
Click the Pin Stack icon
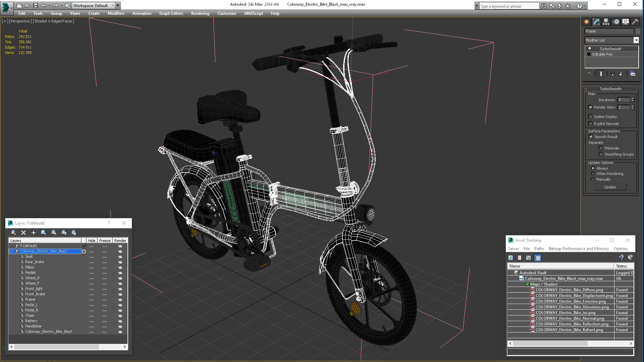pyautogui.click(x=589, y=74)
